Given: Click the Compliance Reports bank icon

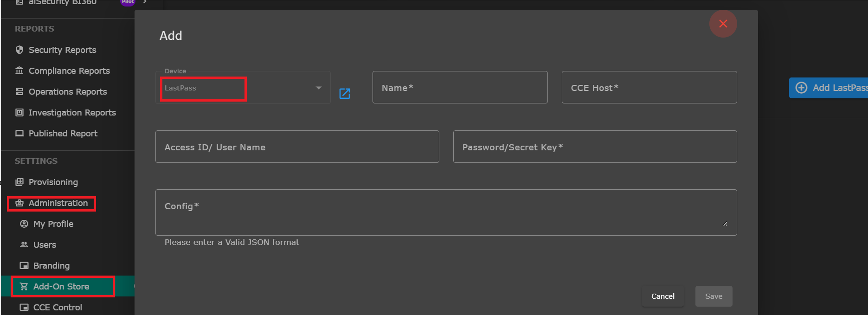Looking at the screenshot, I should (x=19, y=71).
